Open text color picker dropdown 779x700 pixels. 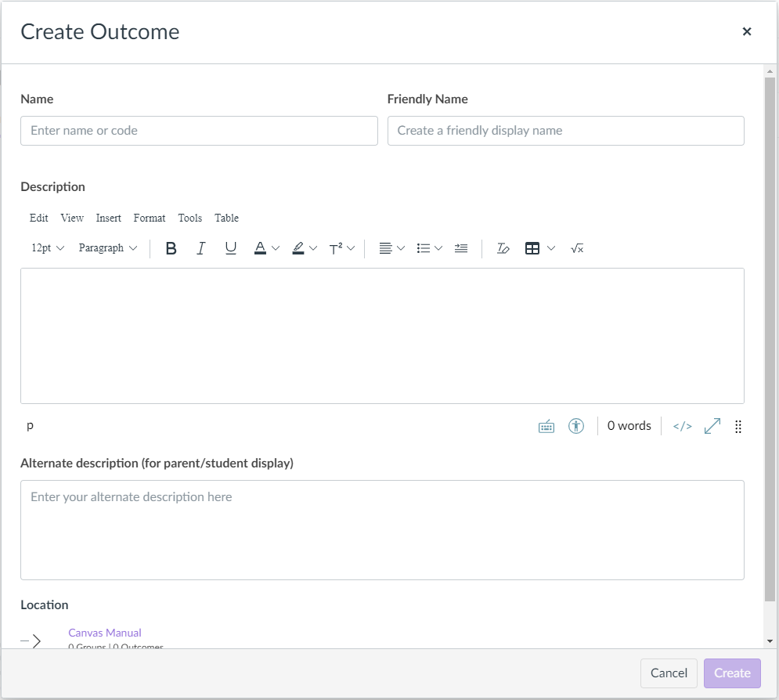(275, 248)
